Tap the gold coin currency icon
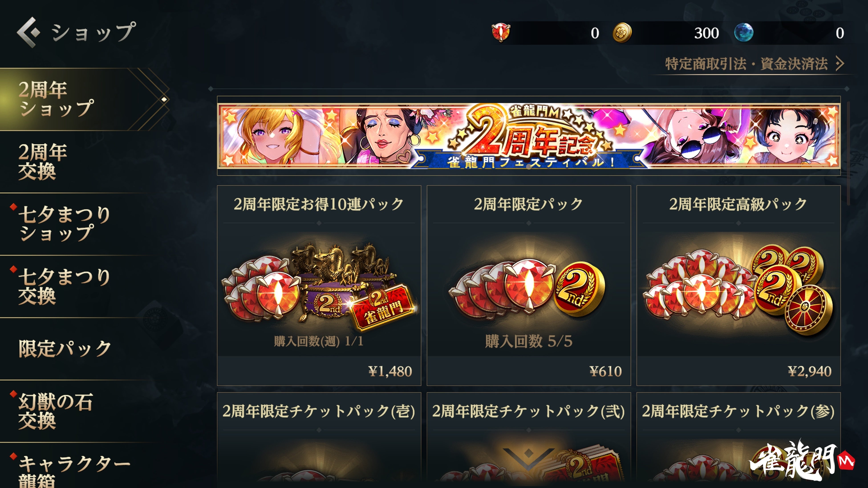 click(622, 33)
